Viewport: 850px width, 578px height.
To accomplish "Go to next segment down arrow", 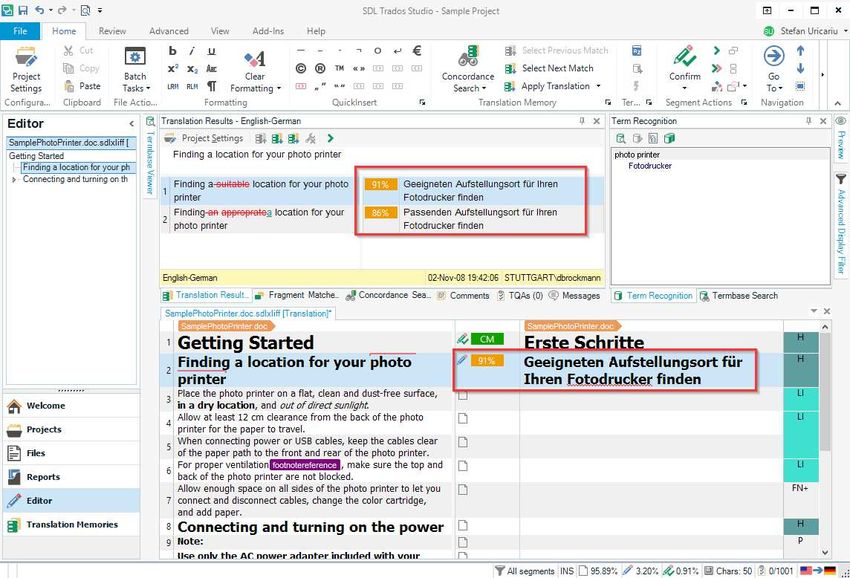I will [800, 68].
